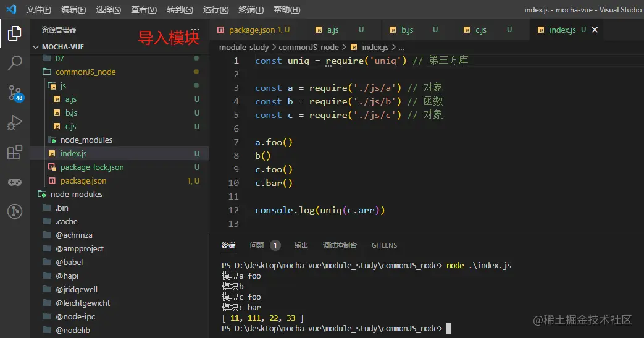This screenshot has width=644, height=338.
Task: Open the 编辑(E) menu
Action: point(73,9)
